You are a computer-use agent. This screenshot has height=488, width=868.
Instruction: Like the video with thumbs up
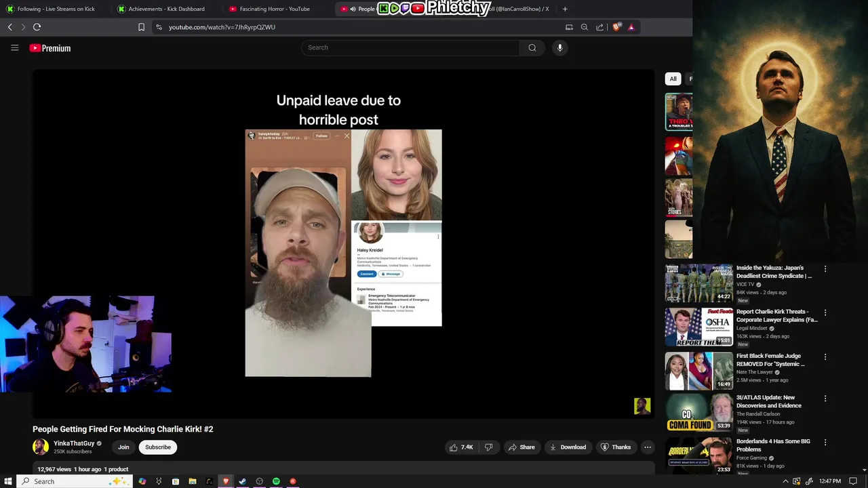[461, 447]
